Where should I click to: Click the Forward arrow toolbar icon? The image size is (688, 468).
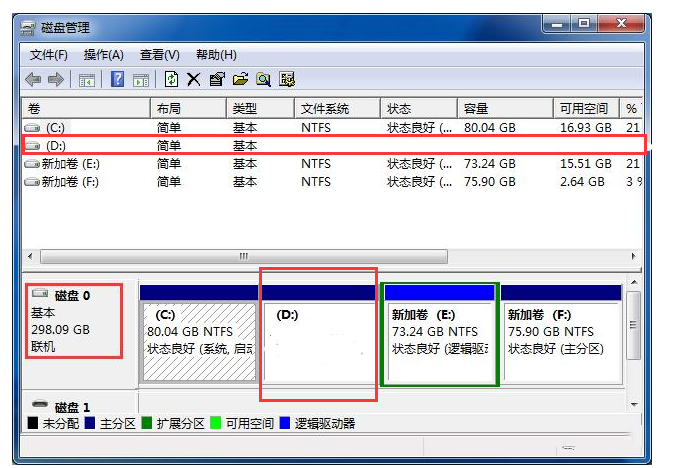pos(56,79)
